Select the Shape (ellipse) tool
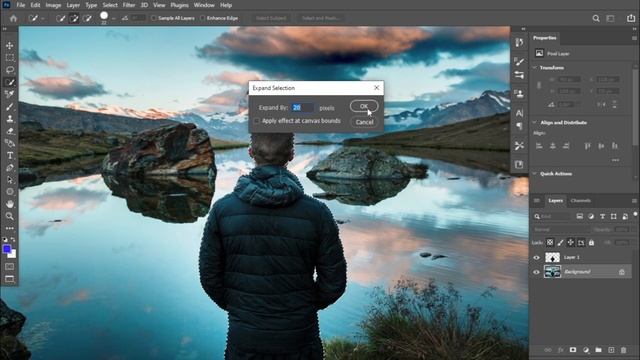Screen dimensions: 640x360 tap(9, 191)
